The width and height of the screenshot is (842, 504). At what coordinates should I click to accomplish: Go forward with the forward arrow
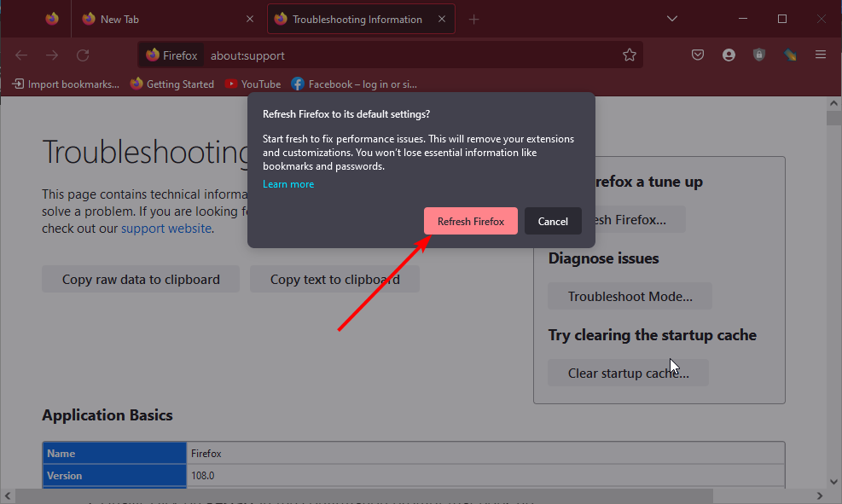52,55
